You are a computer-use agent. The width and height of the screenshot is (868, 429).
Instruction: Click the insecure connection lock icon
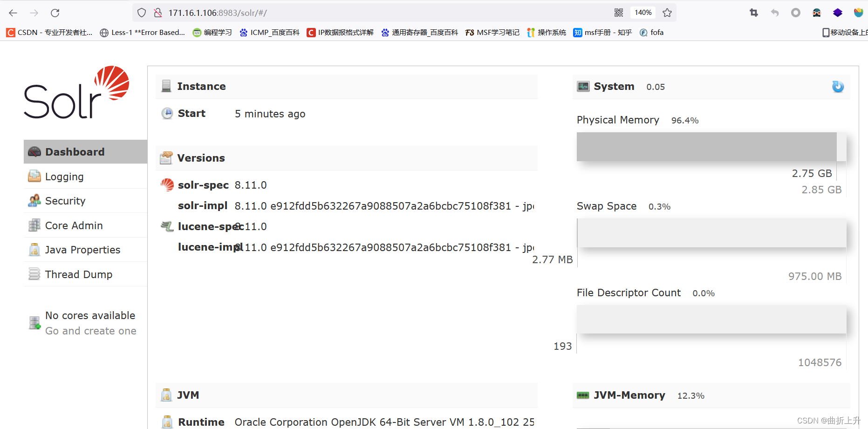pos(158,13)
